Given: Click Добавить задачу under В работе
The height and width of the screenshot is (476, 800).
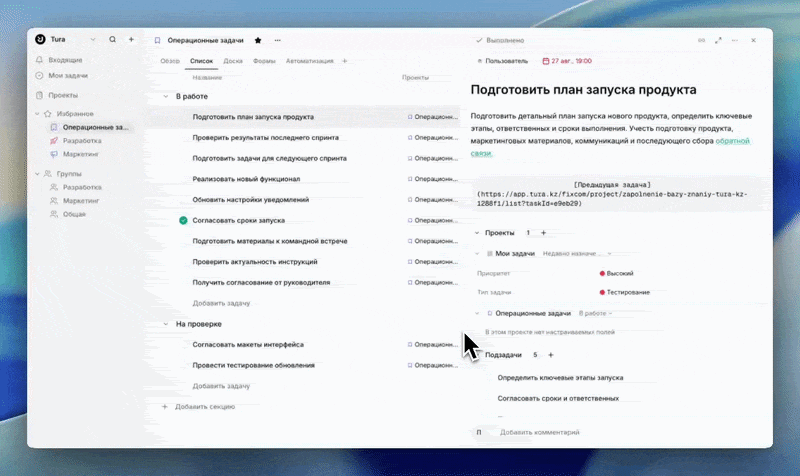Looking at the screenshot, I should pos(221,303).
